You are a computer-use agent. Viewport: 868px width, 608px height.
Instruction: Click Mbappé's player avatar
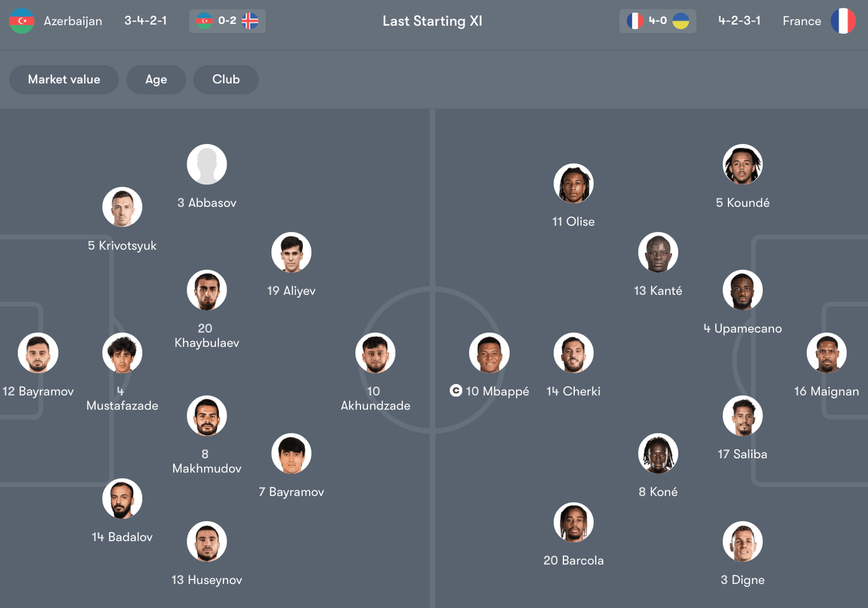[x=489, y=353]
